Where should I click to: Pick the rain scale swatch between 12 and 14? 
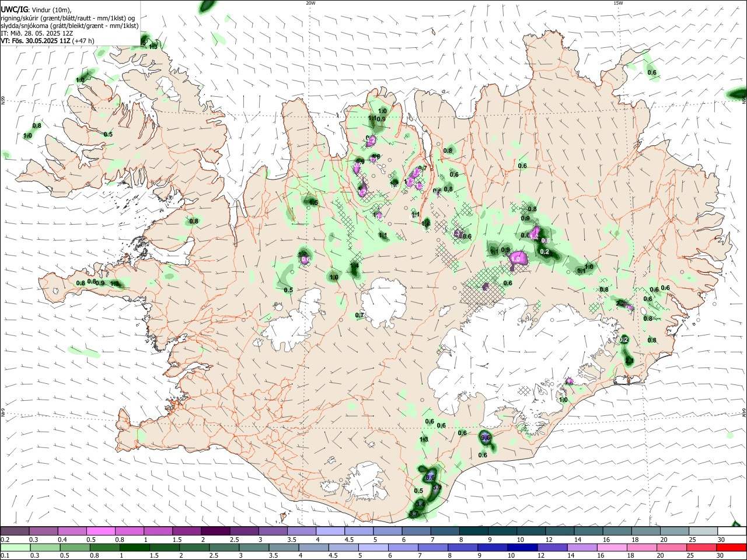[551, 548]
